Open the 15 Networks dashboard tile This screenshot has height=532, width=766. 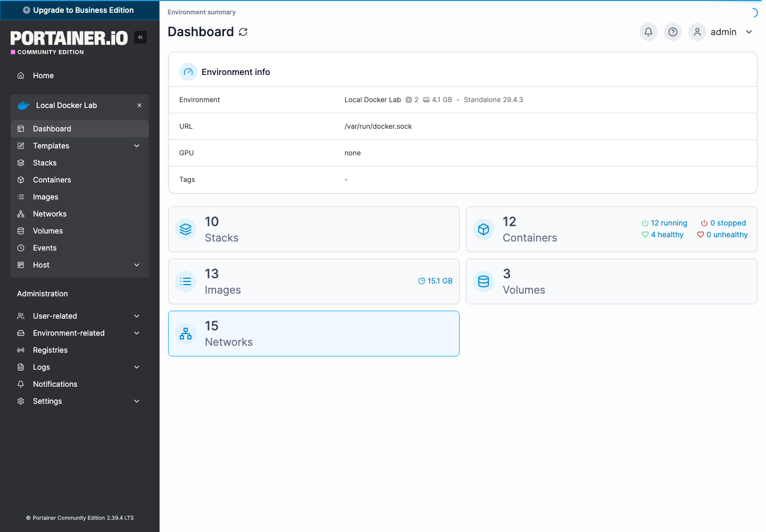pyautogui.click(x=314, y=334)
